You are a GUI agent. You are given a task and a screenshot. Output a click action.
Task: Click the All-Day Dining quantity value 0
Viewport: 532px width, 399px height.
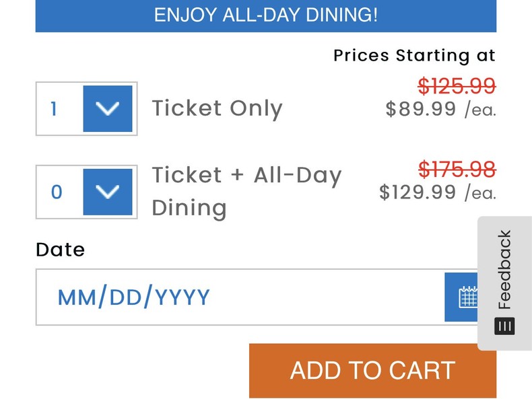click(58, 192)
